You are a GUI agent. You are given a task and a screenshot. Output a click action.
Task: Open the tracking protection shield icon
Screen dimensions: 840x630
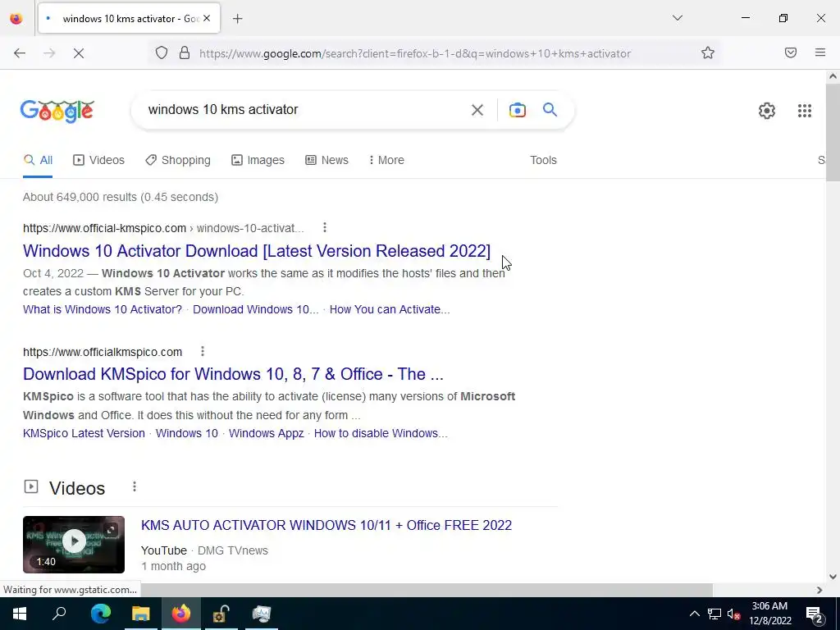point(162,53)
